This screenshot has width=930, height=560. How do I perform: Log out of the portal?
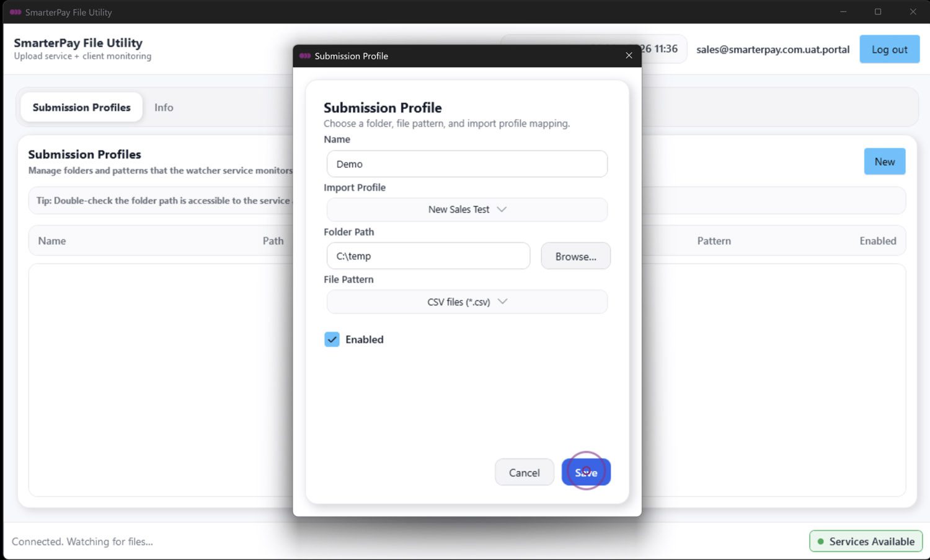tap(889, 50)
